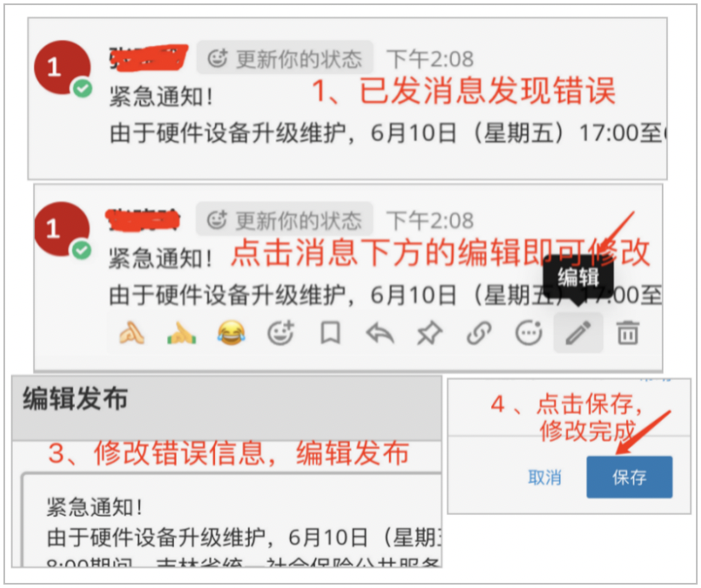Bookmark the message with flag icon
This screenshot has height=588, width=701.
(330, 333)
